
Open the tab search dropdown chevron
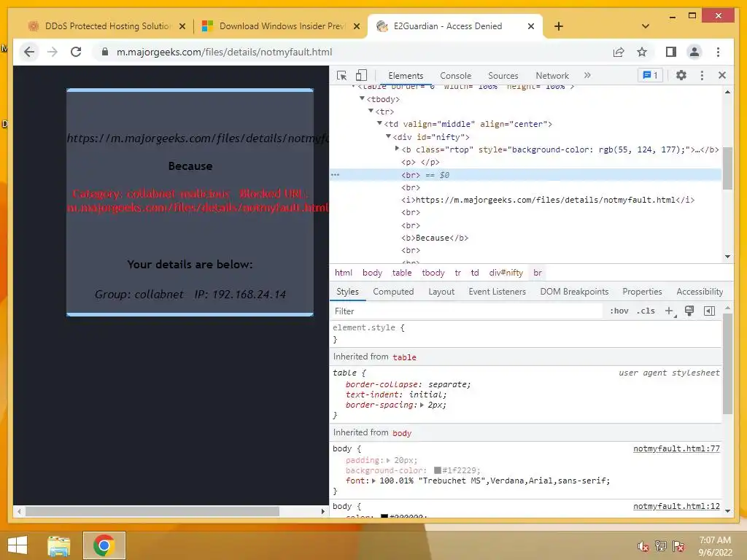coord(646,26)
